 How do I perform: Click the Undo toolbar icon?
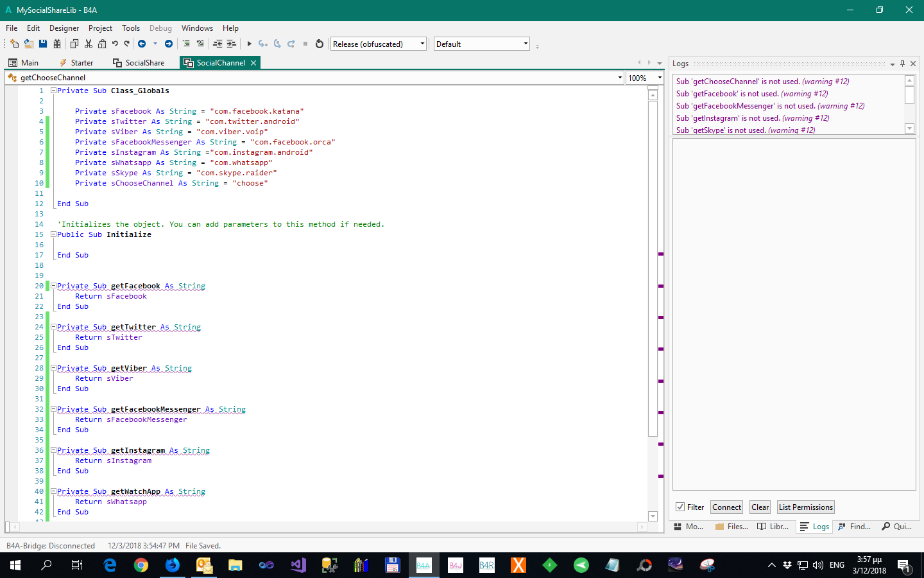115,44
